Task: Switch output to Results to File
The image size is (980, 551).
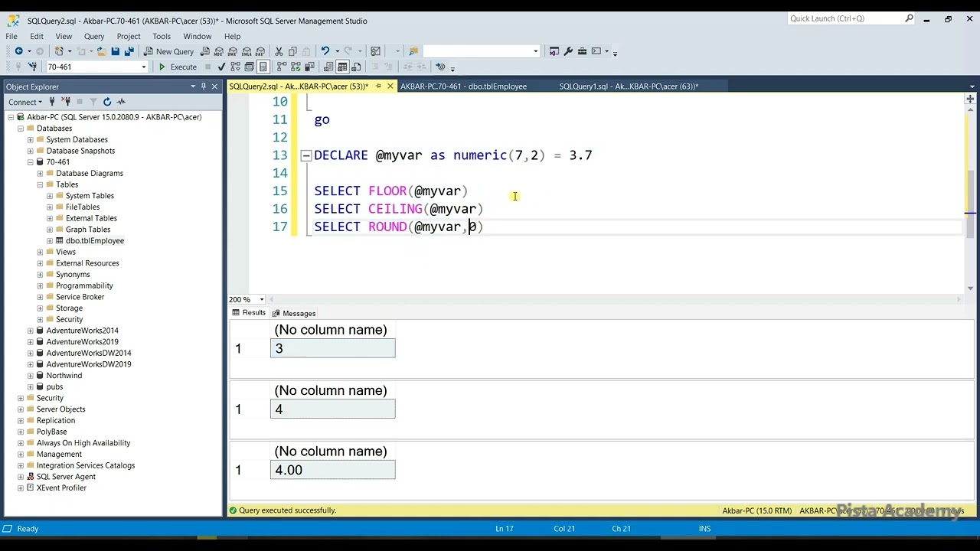Action: [x=356, y=67]
